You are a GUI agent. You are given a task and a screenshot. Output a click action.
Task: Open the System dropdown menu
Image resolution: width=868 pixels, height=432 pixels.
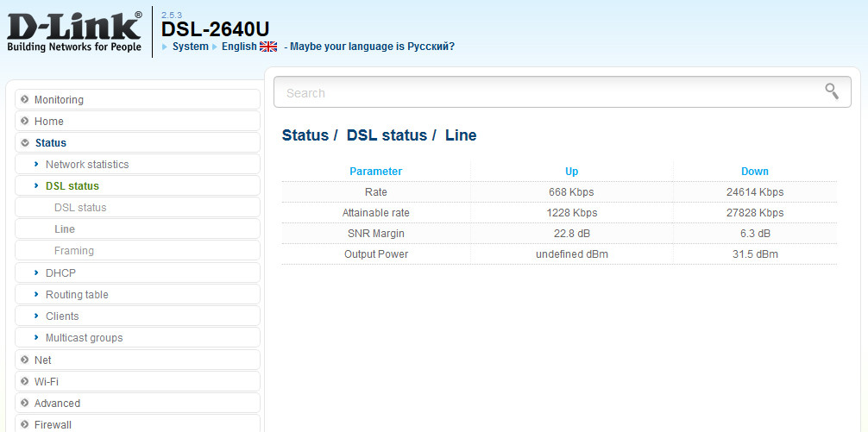pos(190,47)
